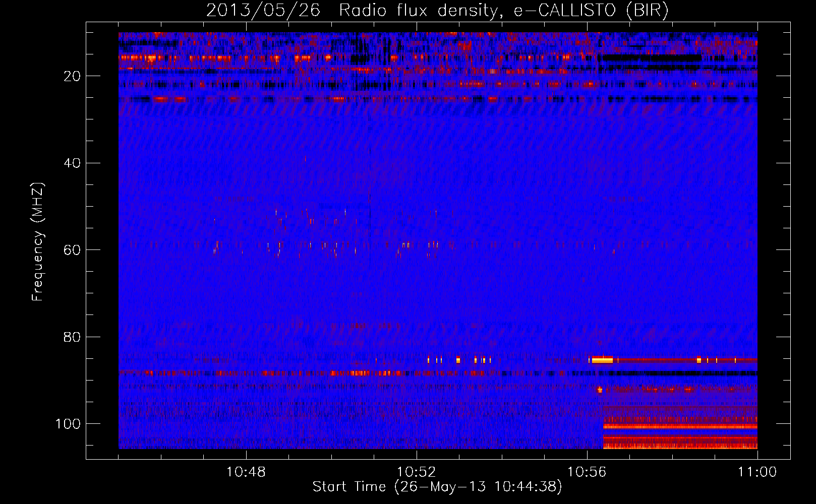Click the red interference bands below 100 MHz after 10:56
Image resolution: width=816 pixels, height=504 pixels.
click(x=680, y=432)
